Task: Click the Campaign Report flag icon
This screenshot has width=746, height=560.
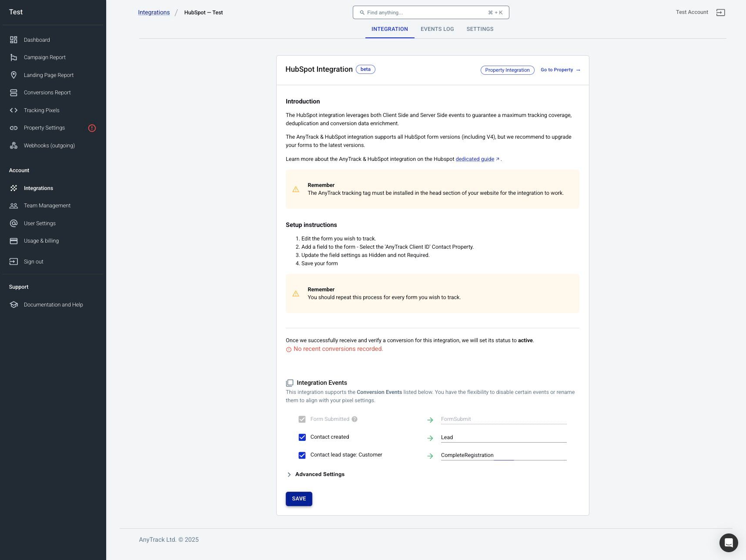Action: click(13, 57)
